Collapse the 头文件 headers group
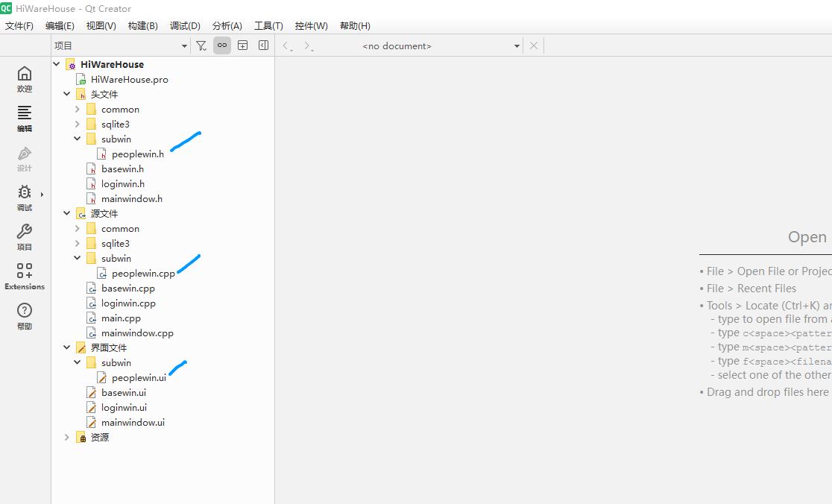Image resolution: width=832 pixels, height=504 pixels. [67, 94]
